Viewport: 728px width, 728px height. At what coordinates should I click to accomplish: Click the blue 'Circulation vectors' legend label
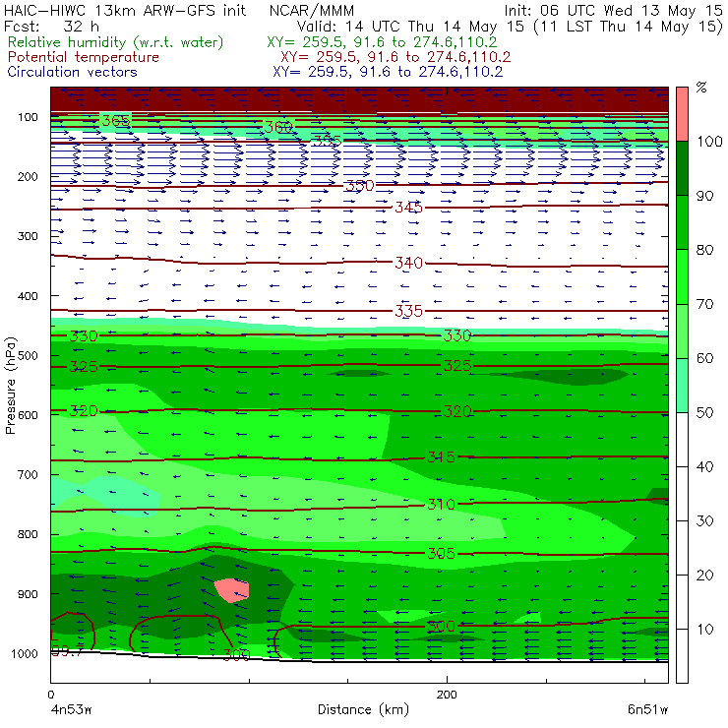click(72, 72)
